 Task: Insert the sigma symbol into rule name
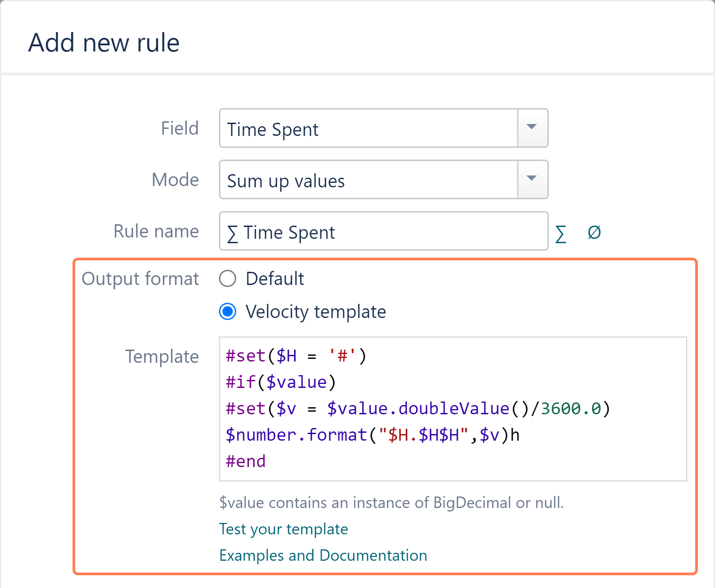(x=561, y=233)
